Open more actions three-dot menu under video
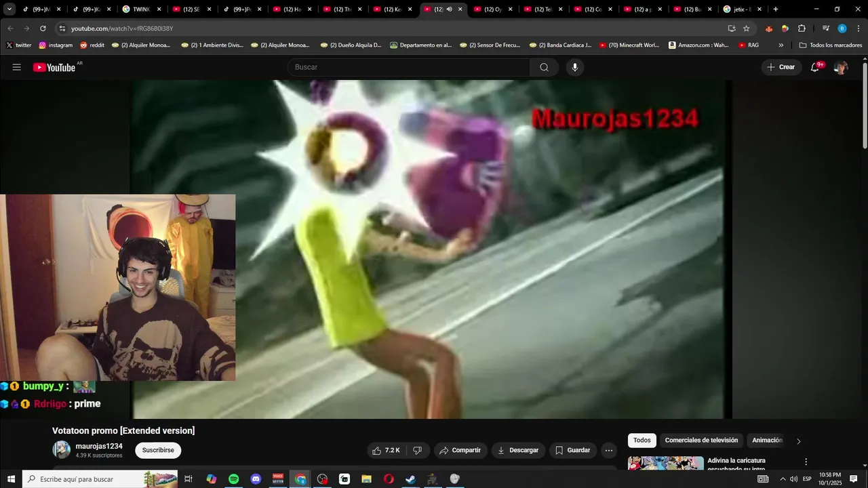This screenshot has height=488, width=868. tap(609, 450)
